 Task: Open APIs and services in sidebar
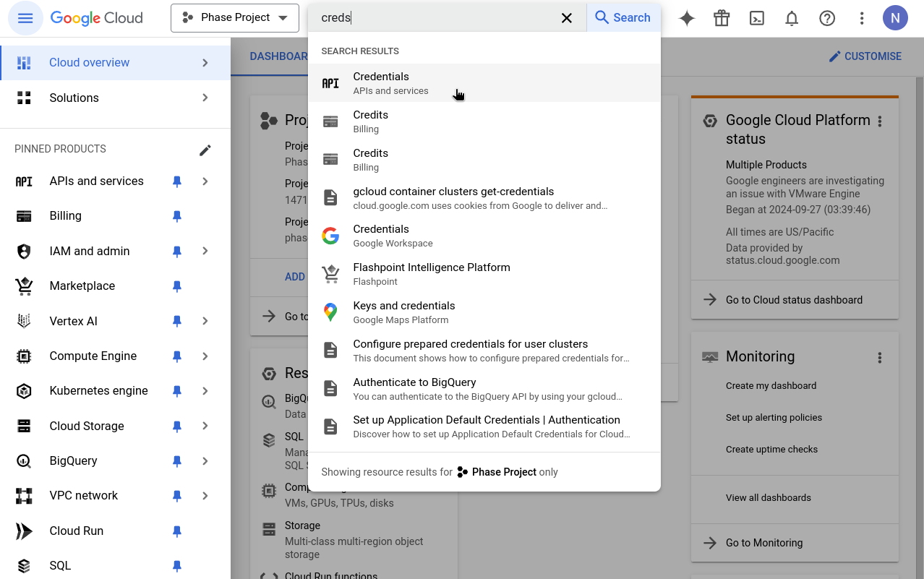click(x=96, y=181)
